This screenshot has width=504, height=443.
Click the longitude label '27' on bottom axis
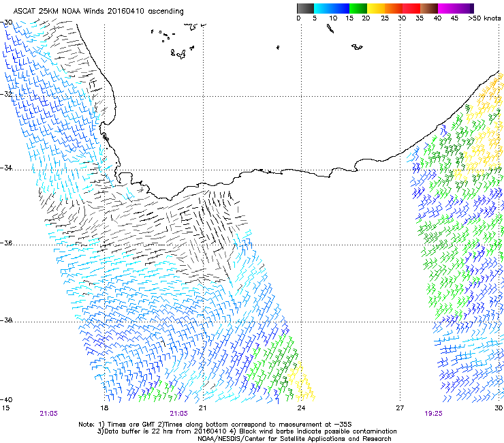click(x=400, y=408)
